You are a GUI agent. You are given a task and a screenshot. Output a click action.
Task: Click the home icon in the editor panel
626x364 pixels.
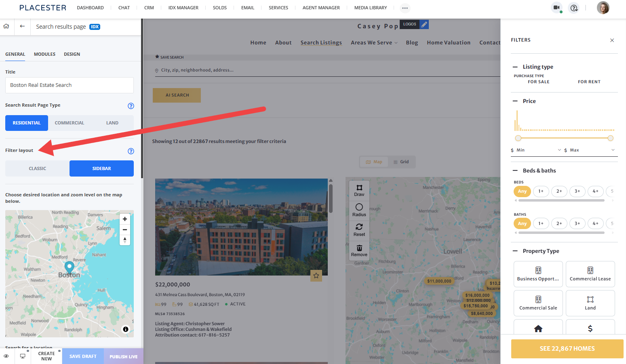coord(6,26)
